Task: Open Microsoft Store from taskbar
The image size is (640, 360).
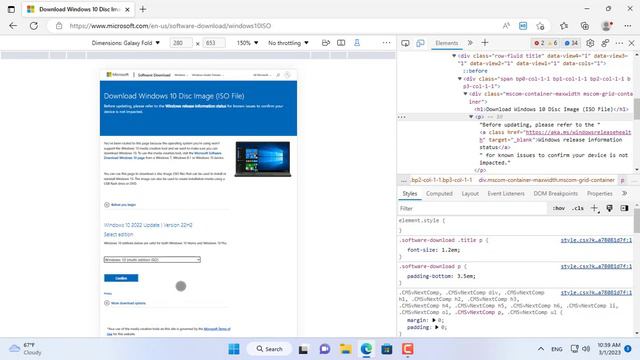Action: [x=387, y=349]
